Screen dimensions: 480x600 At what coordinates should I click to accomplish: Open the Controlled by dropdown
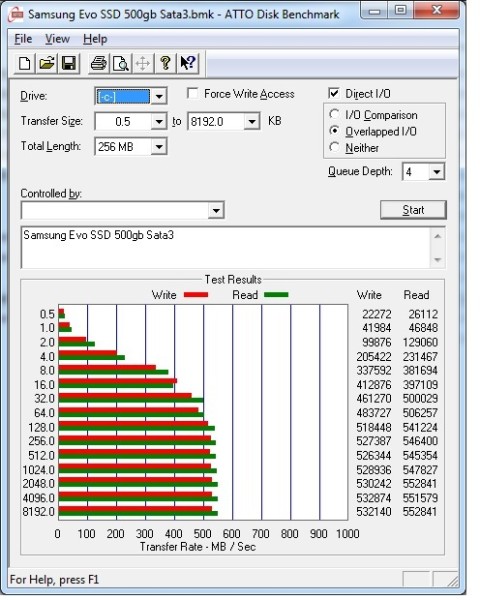click(216, 210)
